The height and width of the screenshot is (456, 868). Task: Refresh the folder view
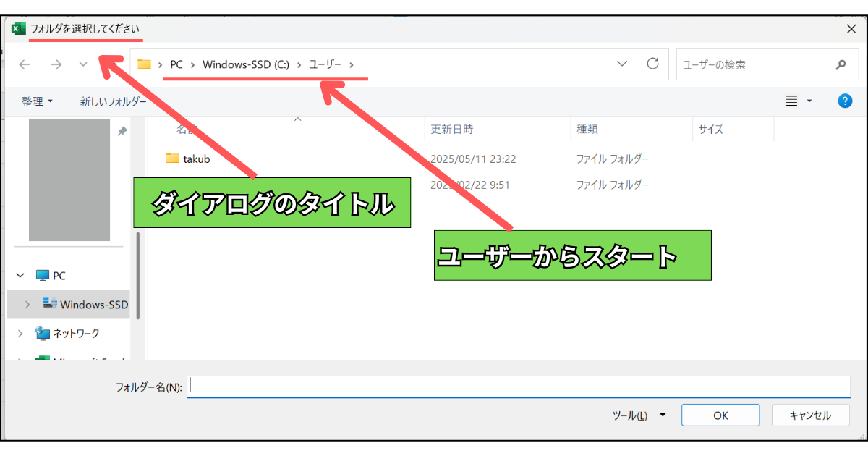click(x=652, y=64)
